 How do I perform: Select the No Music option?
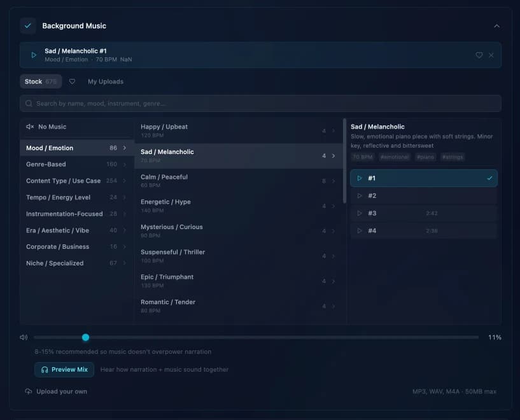pyautogui.click(x=77, y=127)
